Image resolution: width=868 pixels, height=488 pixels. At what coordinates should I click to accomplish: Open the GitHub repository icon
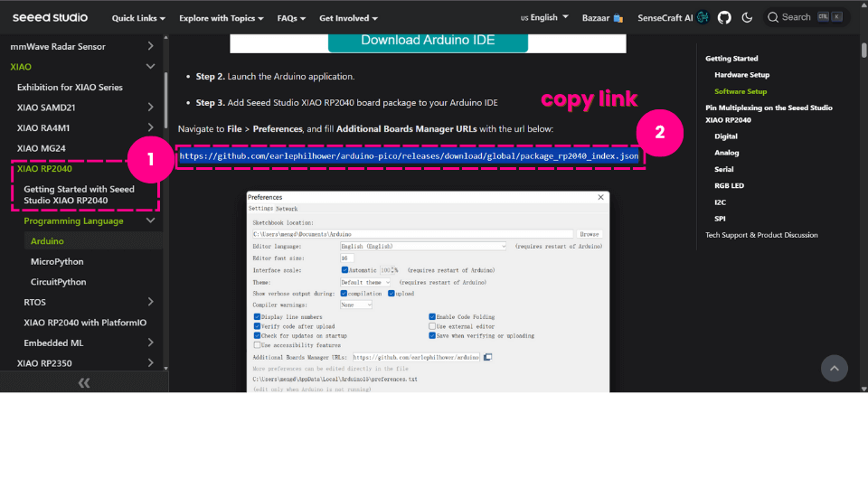[x=724, y=17]
